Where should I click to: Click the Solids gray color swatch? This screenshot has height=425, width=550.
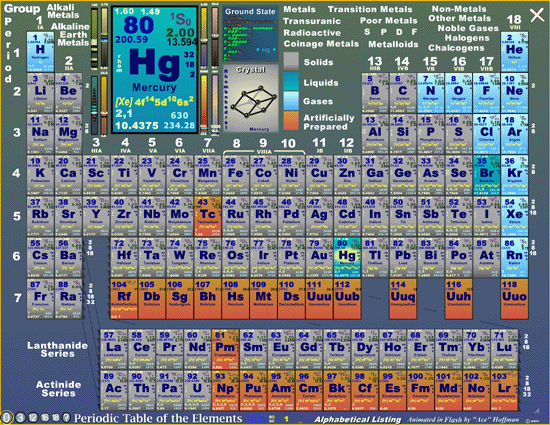291,62
